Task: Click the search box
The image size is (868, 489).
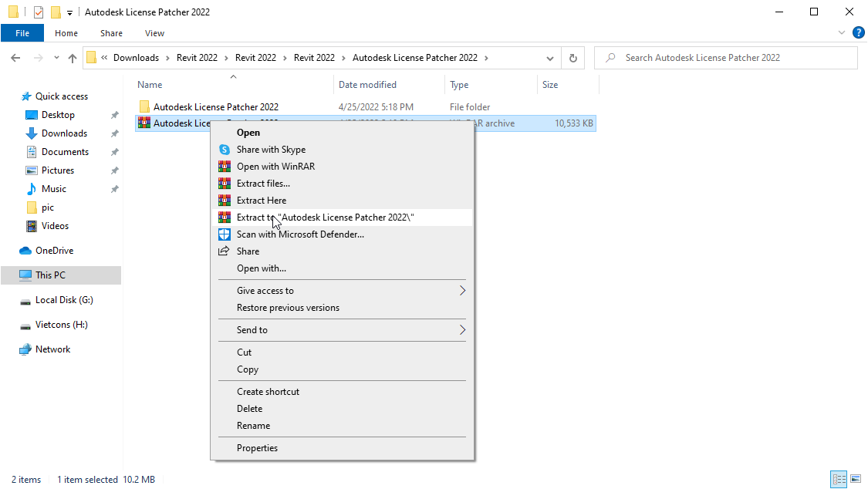Action: (726, 58)
